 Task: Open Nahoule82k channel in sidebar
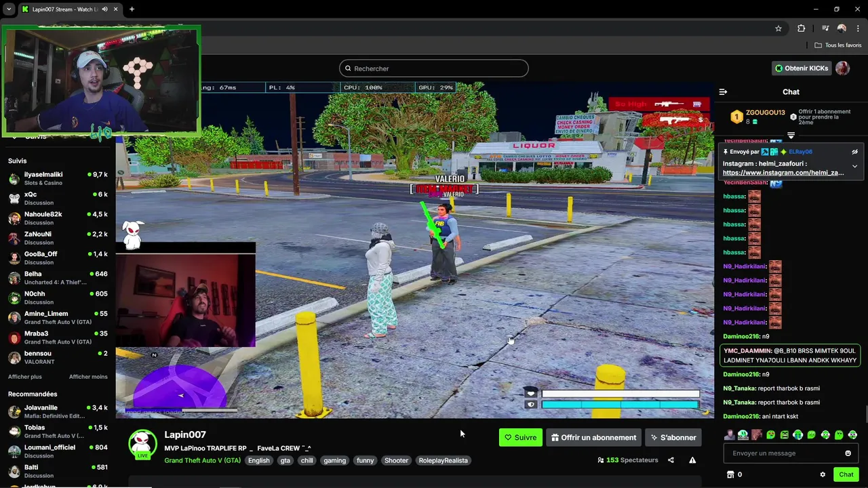coord(58,218)
